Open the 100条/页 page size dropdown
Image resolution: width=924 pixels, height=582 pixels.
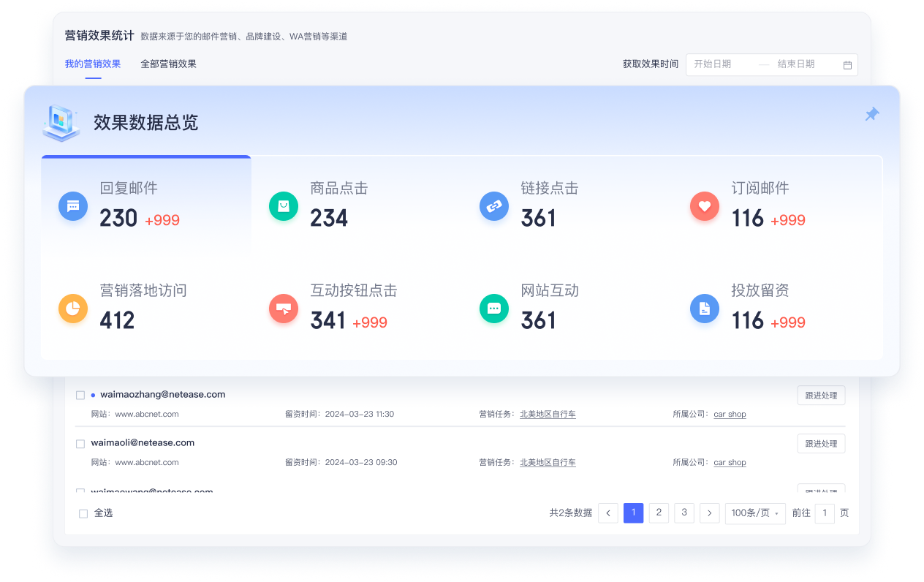pos(755,513)
